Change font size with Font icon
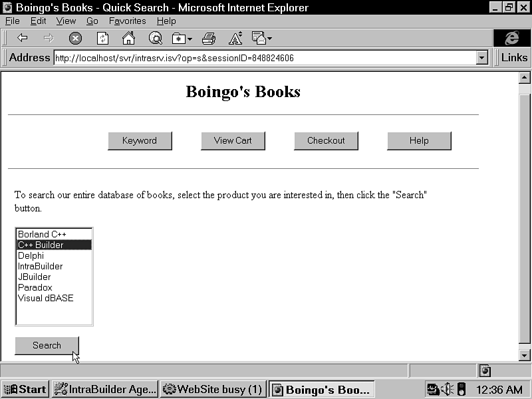Viewport: 532px width, 399px height. coord(235,38)
